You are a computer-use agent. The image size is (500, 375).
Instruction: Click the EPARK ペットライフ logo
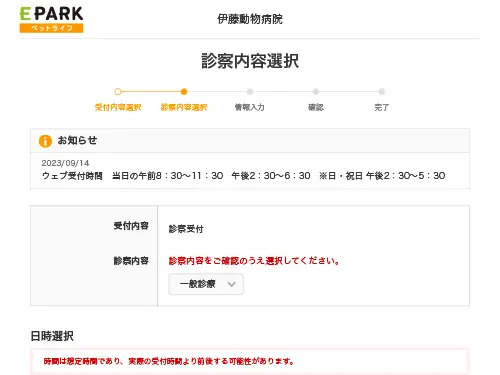click(51, 20)
